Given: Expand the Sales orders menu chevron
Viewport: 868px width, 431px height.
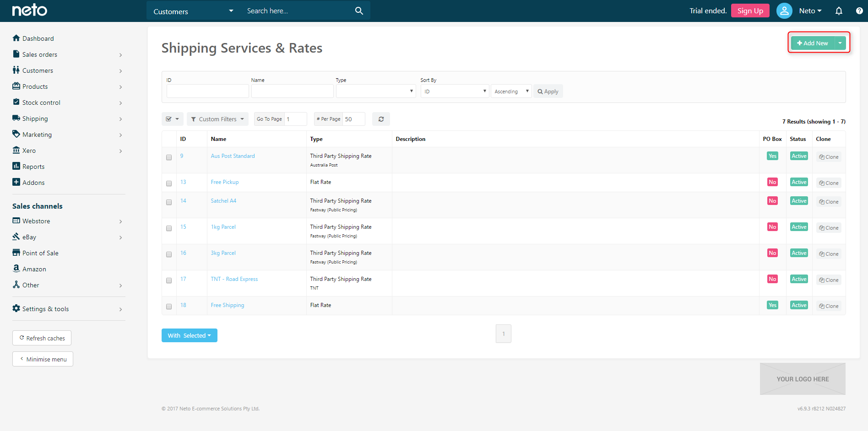Looking at the screenshot, I should 120,55.
